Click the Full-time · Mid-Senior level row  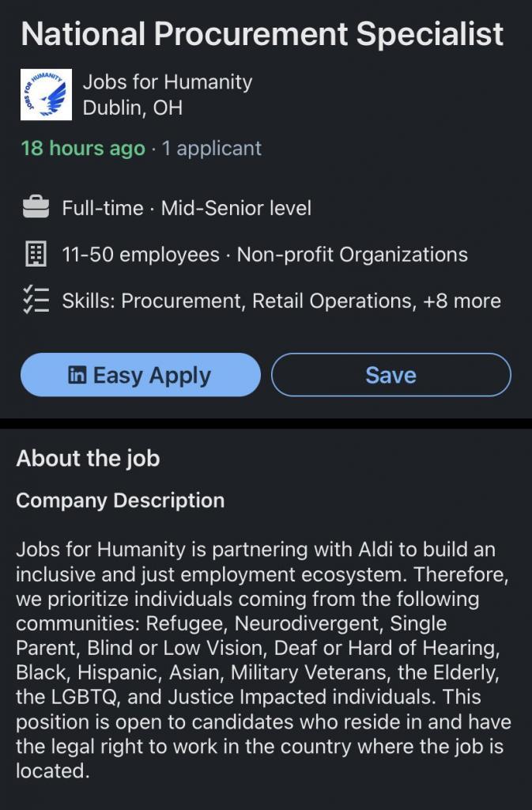[187, 208]
